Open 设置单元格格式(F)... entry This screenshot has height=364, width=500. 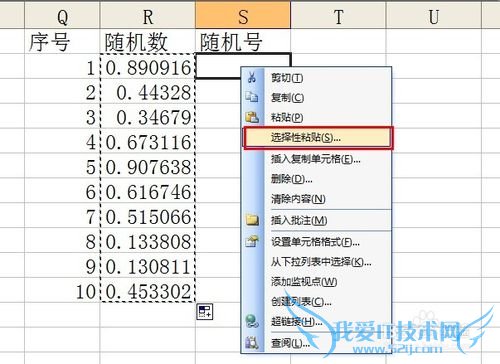[x=317, y=242]
